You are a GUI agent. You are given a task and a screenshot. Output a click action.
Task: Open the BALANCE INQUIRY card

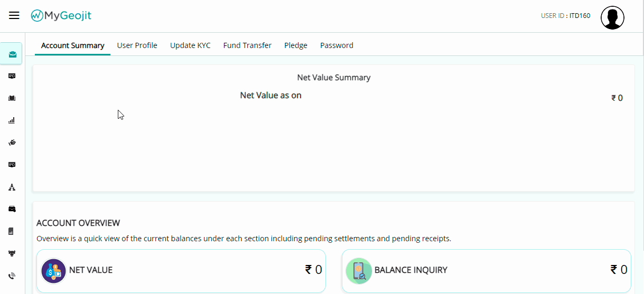coord(487,271)
